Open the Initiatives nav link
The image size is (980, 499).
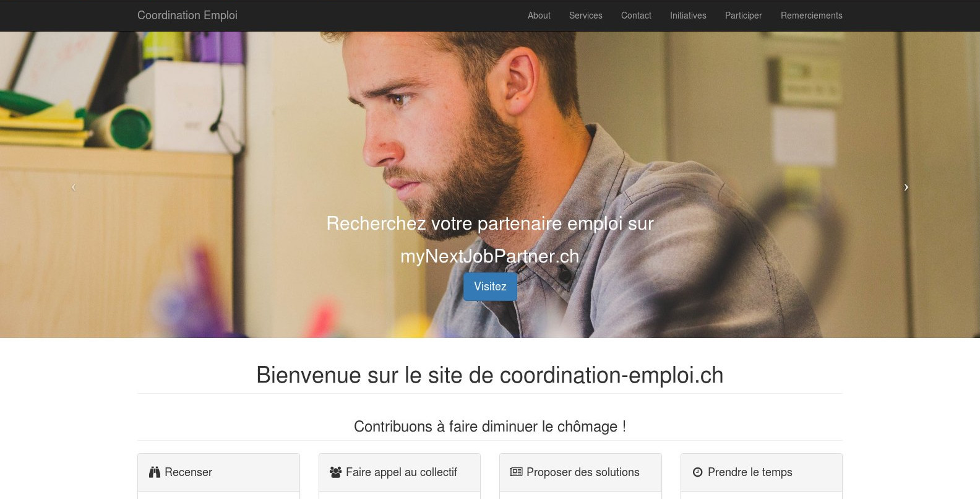[x=688, y=15]
